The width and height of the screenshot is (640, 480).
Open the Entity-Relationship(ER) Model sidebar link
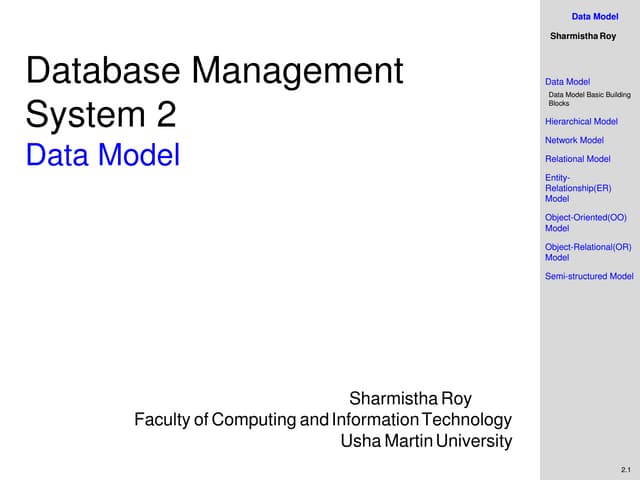(578, 188)
